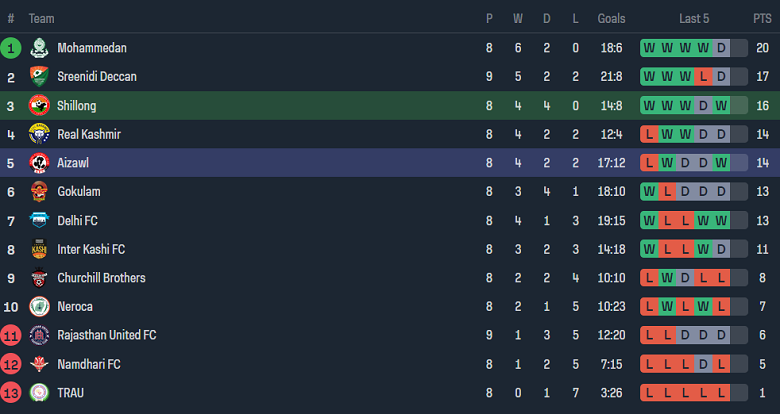Screen dimensions: 780x414
Task: Click the Inter Kashi FC logo
Action: (39, 249)
